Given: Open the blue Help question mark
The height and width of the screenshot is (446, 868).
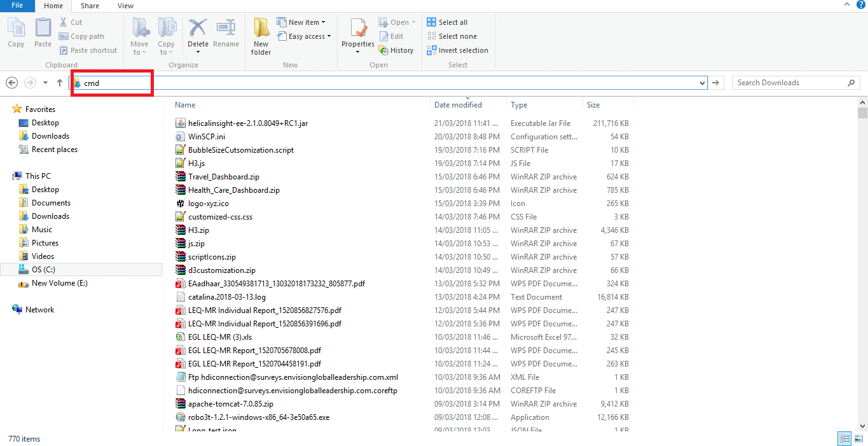Looking at the screenshot, I should point(861,4).
